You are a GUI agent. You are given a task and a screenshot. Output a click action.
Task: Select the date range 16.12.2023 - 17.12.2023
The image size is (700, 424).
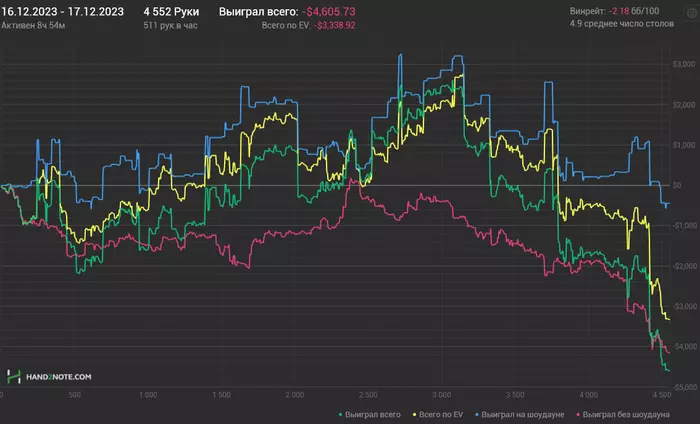(62, 12)
